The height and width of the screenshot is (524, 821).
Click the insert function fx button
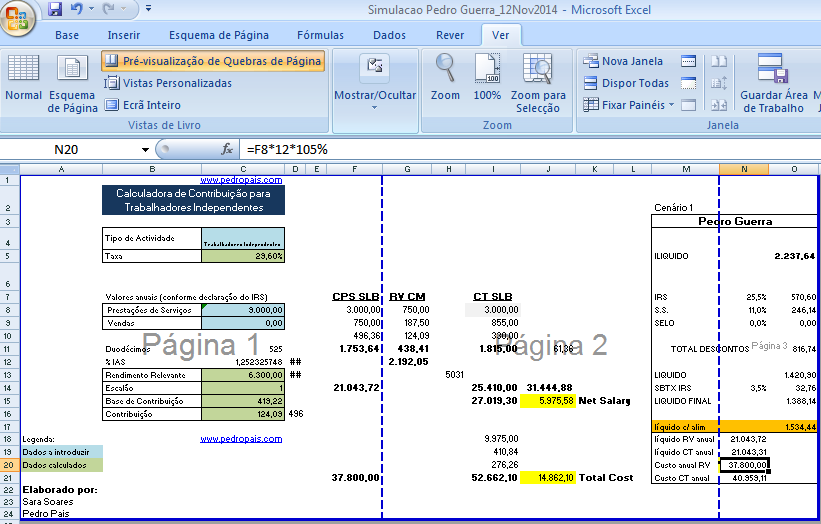coord(227,150)
